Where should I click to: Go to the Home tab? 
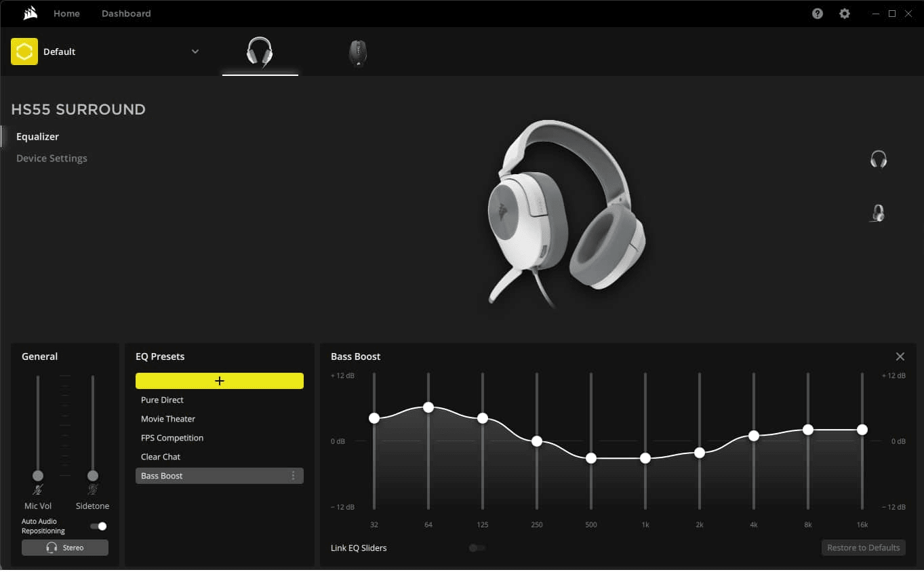click(66, 14)
